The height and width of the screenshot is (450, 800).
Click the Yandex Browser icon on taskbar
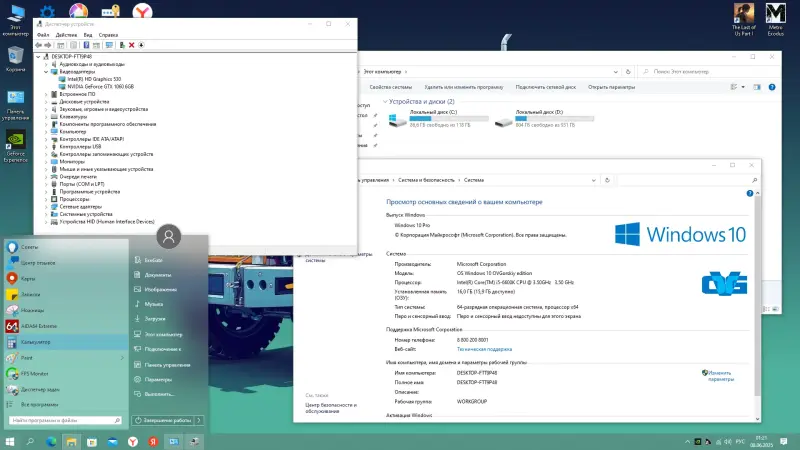pyautogui.click(x=133, y=442)
